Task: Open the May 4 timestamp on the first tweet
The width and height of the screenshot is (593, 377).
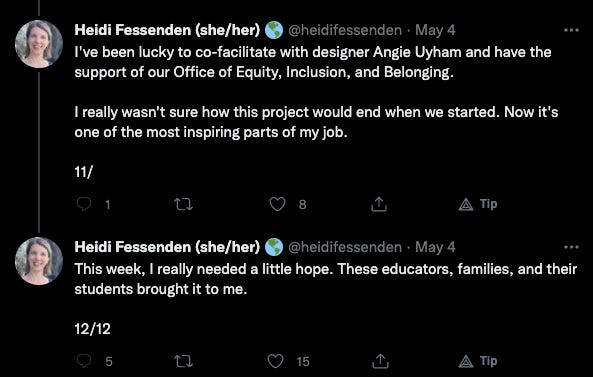Action: tap(435, 30)
